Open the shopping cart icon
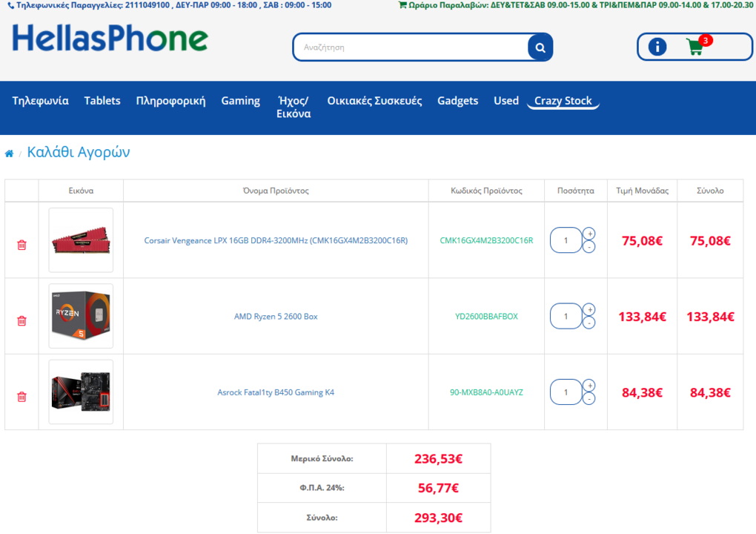The image size is (756, 534). point(694,47)
